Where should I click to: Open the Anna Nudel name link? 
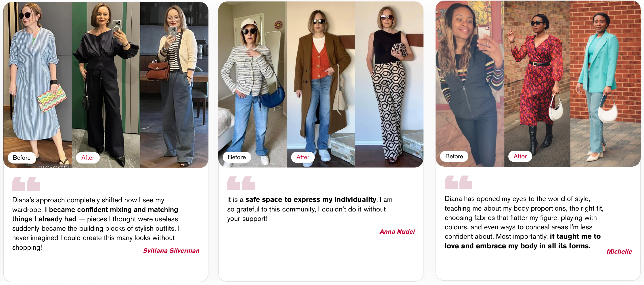click(x=397, y=232)
